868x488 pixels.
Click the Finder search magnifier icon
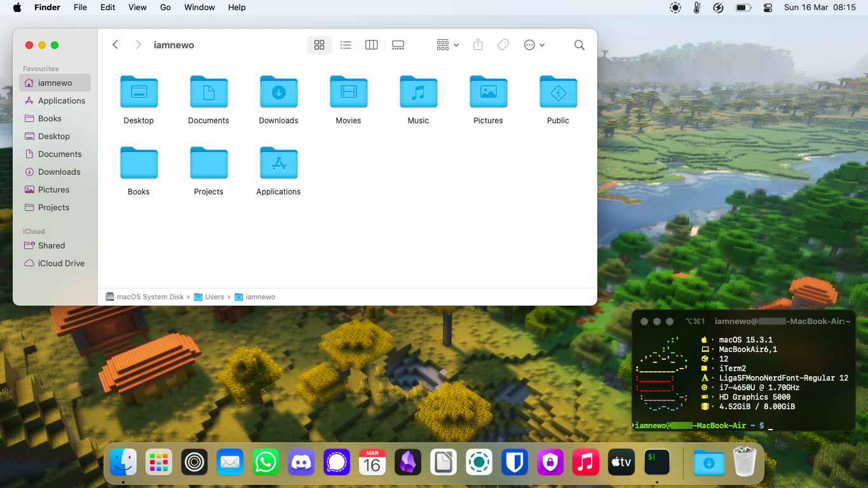pyautogui.click(x=580, y=44)
